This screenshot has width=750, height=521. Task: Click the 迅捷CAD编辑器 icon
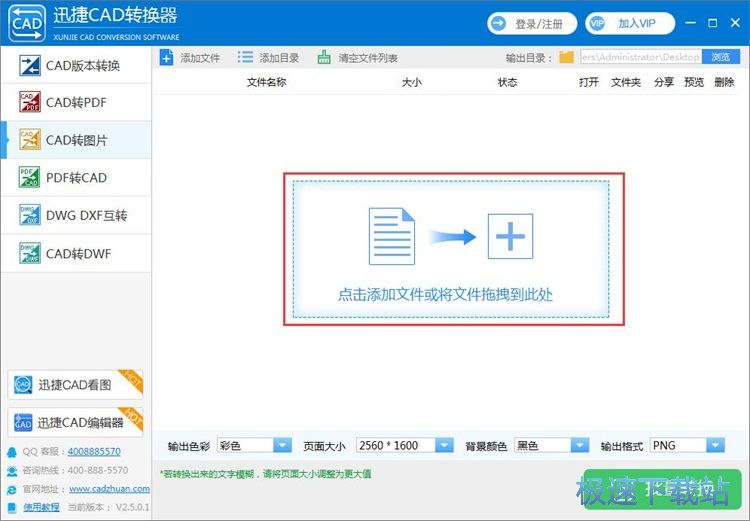23,422
